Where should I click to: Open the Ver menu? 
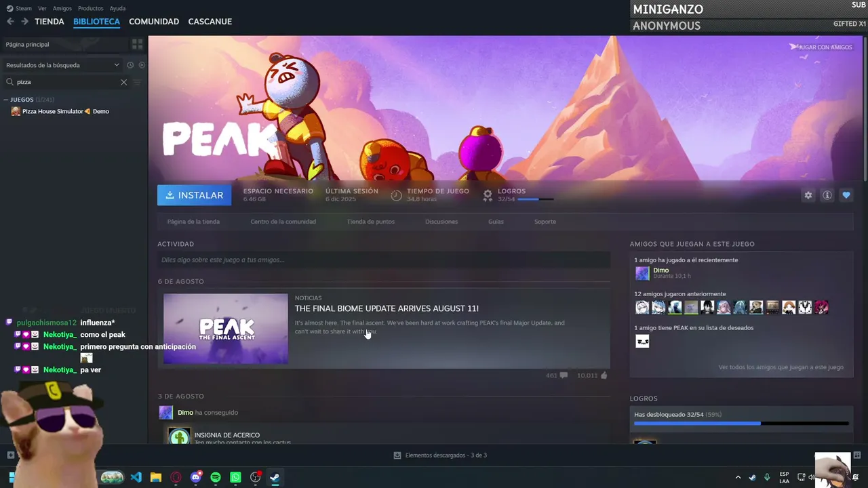coord(43,8)
